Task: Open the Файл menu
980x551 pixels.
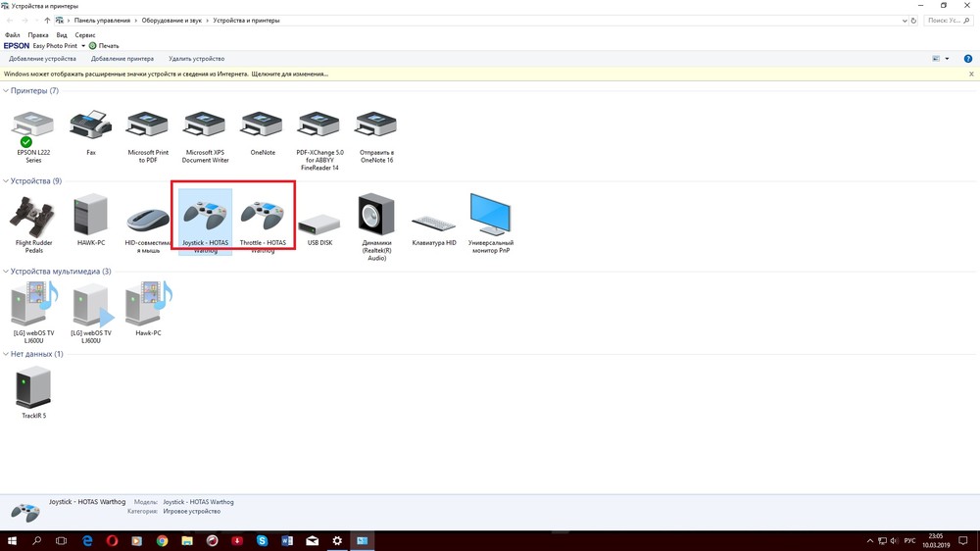Action: click(13, 35)
